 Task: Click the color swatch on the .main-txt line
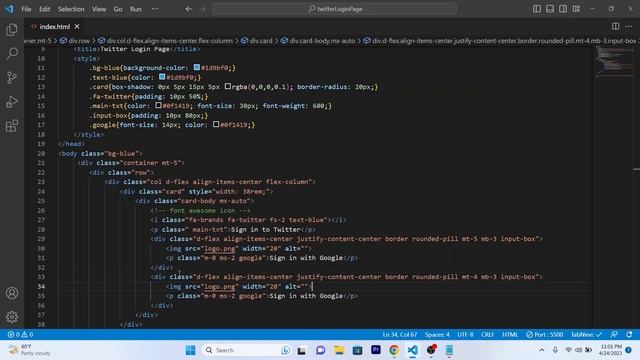coord(158,105)
